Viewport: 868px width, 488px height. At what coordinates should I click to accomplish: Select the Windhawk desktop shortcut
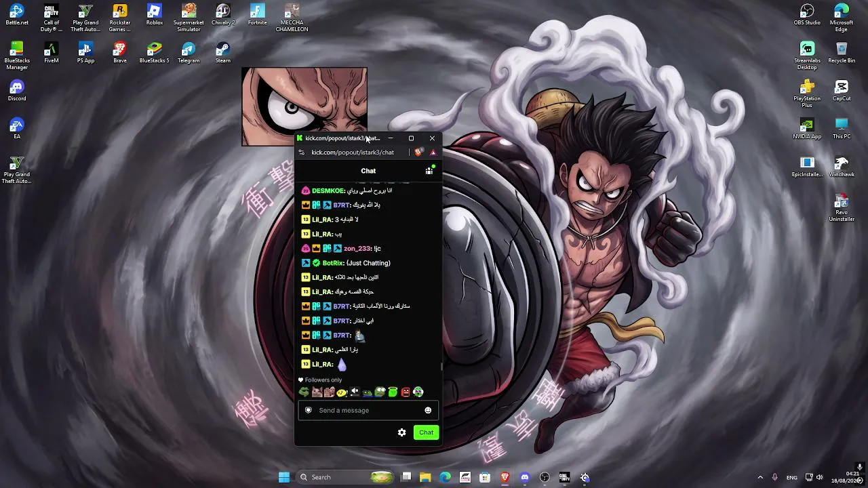tap(842, 167)
